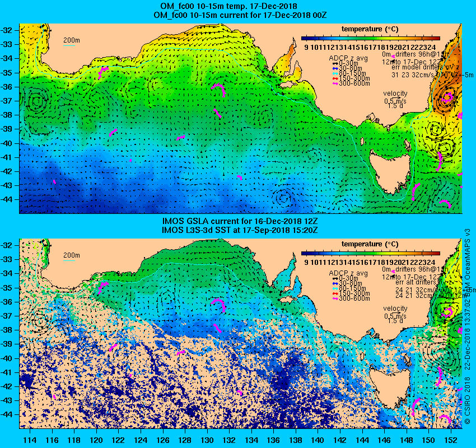Click the 'IMOS GSLA current for 16-Dec-2018 12Z' title
Viewport: 476px width, 448px height.
tap(240, 221)
